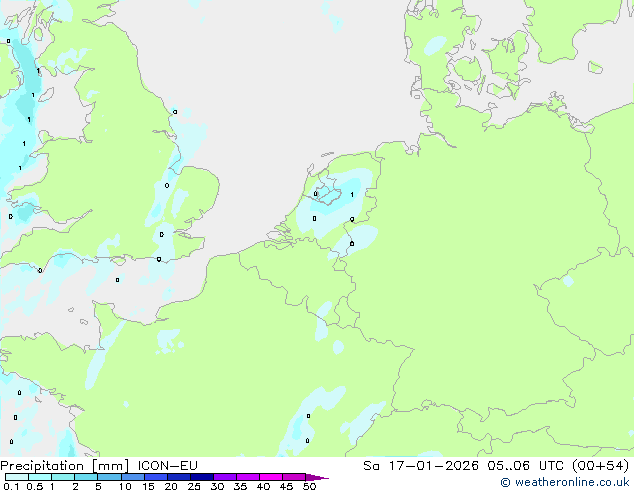This screenshot has height=490, width=634.
Task: Select the "05..06 UTC" time range text
Action: click(x=525, y=466)
